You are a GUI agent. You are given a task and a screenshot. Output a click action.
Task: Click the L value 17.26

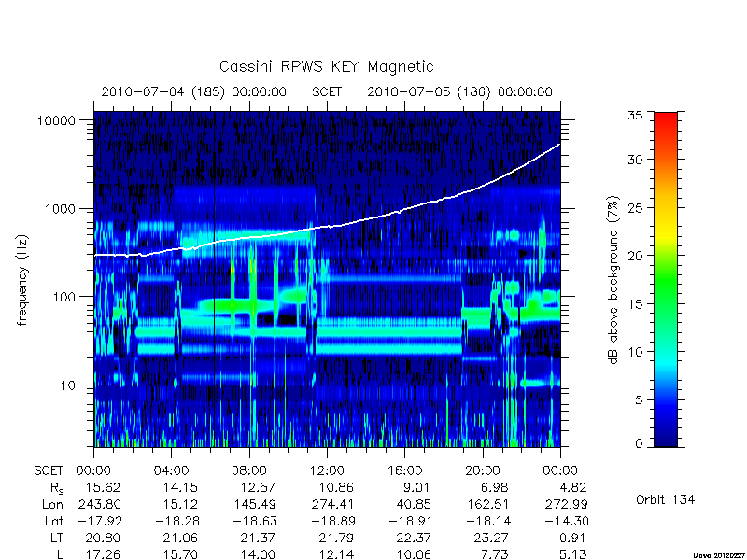[x=103, y=554]
